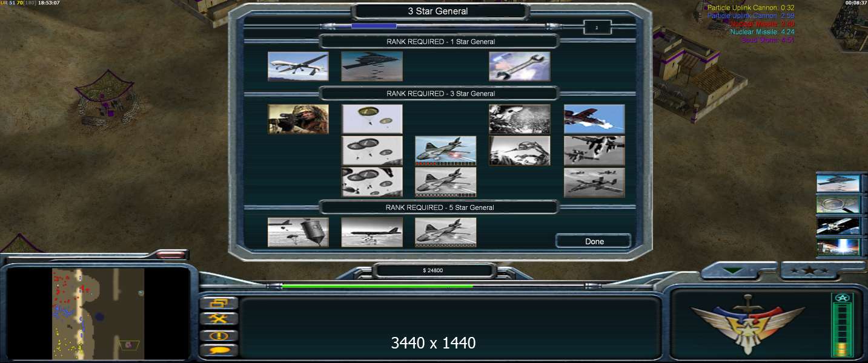Click the beacon exclamation mark button
Image resolution: width=868 pixels, height=363 pixels.
coord(219,335)
